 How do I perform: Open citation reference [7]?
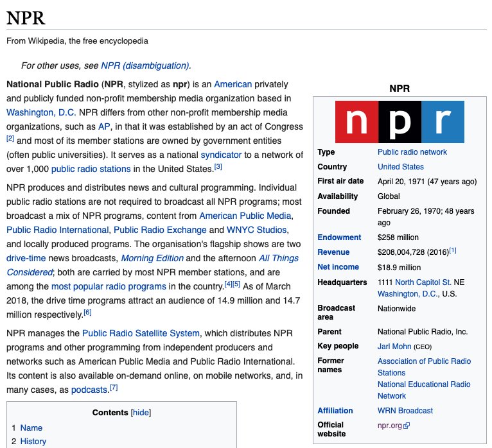114,388
